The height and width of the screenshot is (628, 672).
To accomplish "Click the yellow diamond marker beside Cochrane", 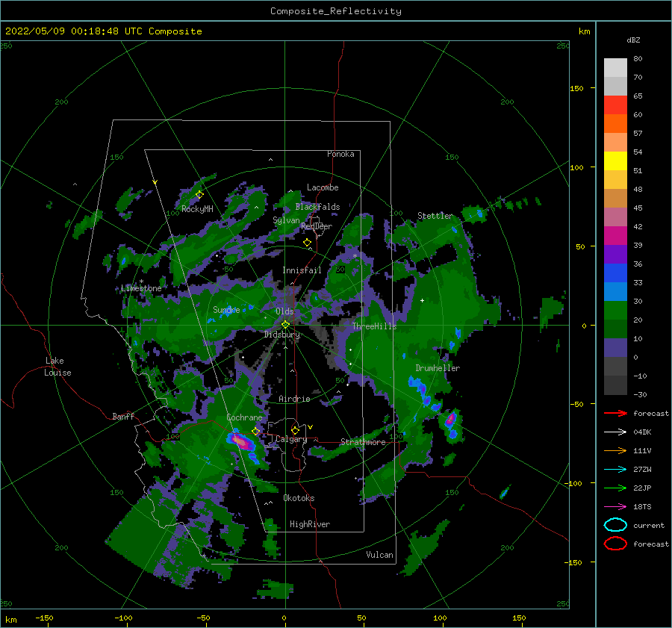I will pos(255,432).
